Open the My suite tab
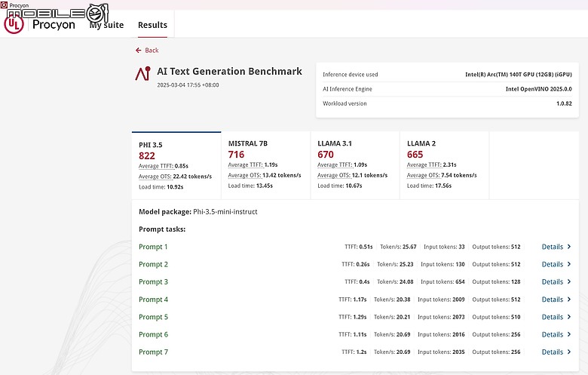The image size is (588, 375). (106, 25)
